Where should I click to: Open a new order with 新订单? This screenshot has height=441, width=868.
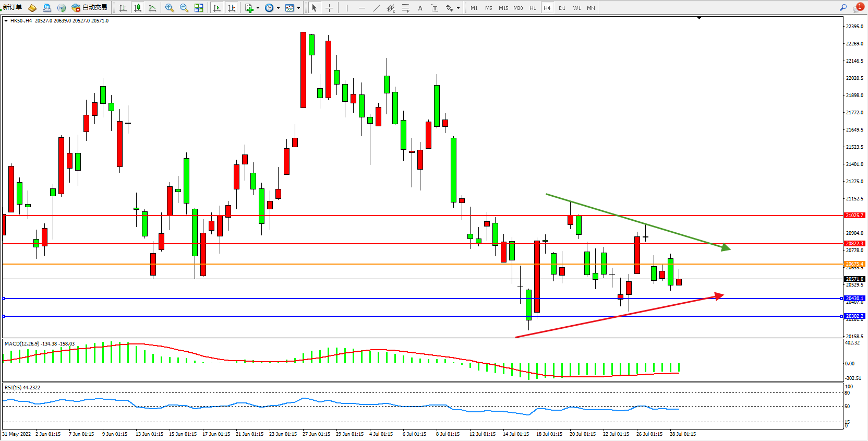[x=11, y=7]
